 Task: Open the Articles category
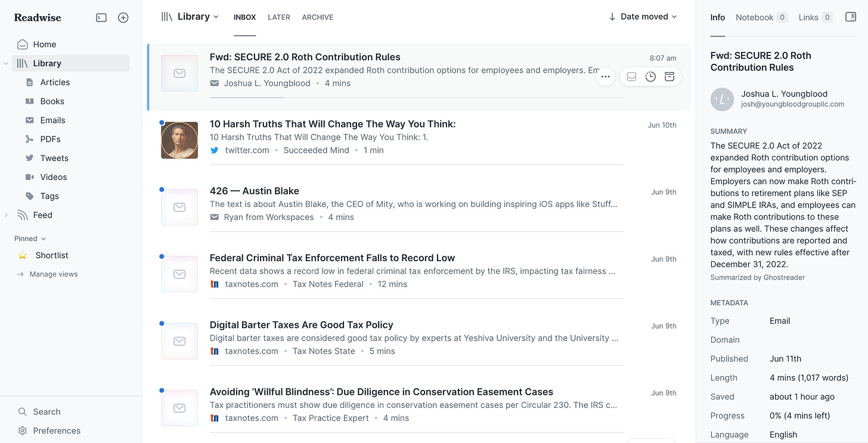tap(55, 82)
